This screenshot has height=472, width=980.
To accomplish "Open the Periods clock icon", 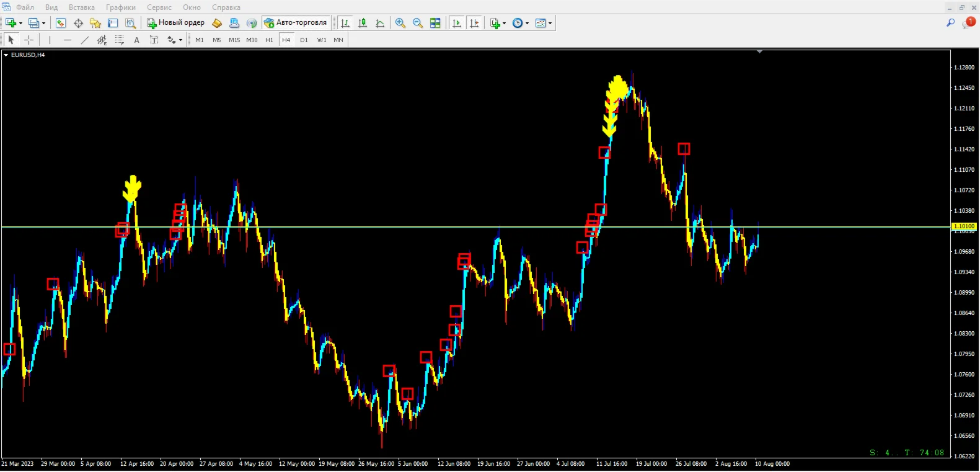I will (x=518, y=23).
